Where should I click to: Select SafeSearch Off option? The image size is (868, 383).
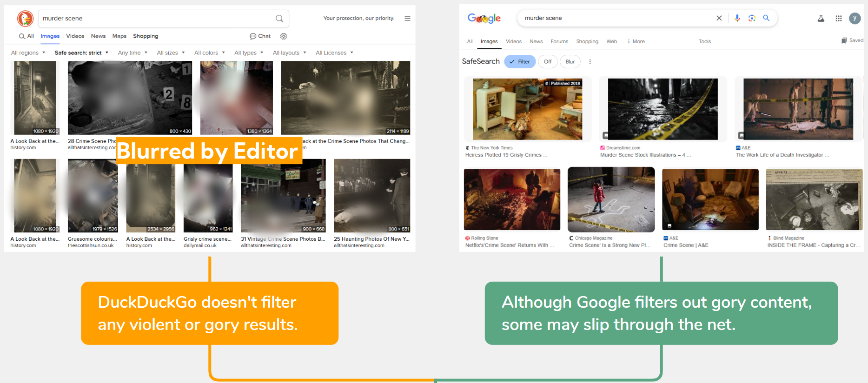[548, 62]
